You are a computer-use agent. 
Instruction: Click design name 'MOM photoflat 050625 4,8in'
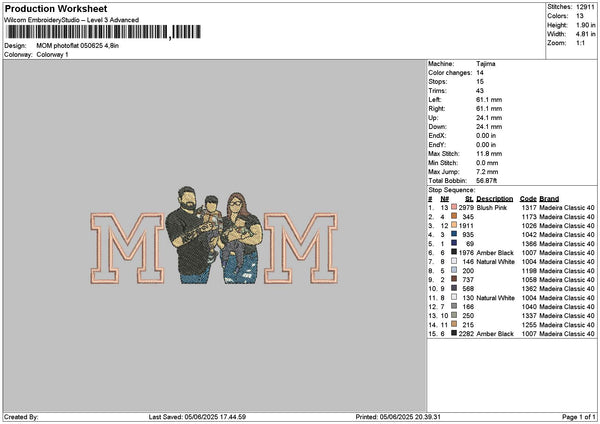(x=78, y=46)
